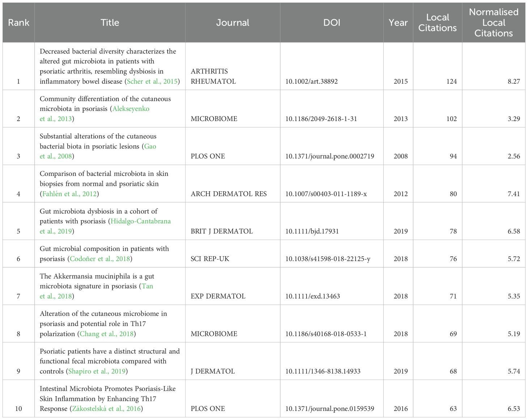This screenshot has width=528, height=420.
Task: Select local citations value 94
Action: point(453,157)
